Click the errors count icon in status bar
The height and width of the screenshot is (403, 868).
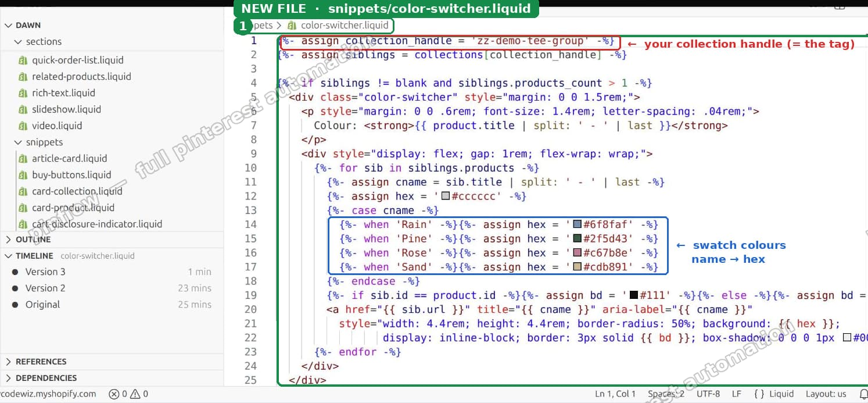click(x=114, y=394)
